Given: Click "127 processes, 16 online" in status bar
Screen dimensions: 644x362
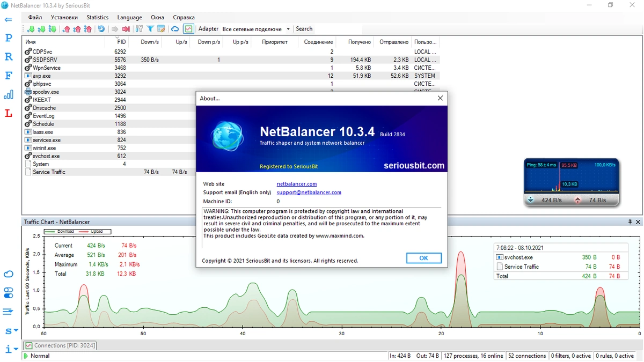Looking at the screenshot, I should coord(473,356).
